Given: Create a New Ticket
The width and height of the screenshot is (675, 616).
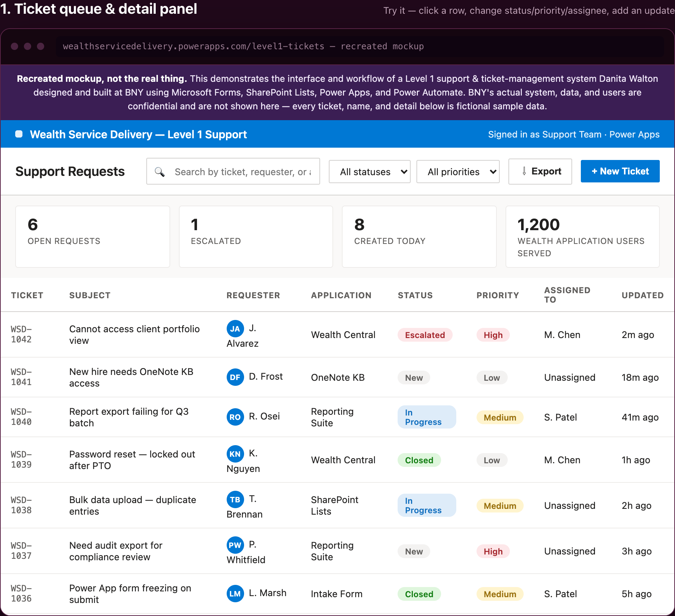Looking at the screenshot, I should click(620, 171).
